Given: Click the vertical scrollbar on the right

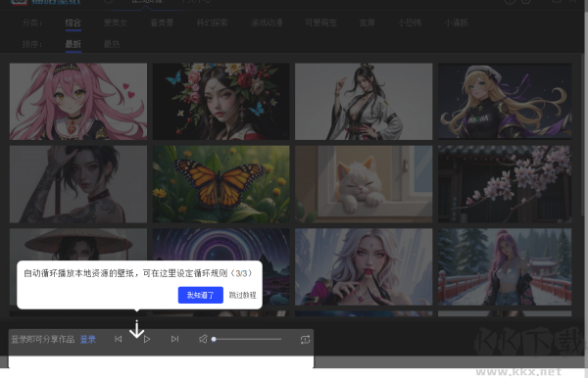Looking at the screenshot, I should (x=583, y=150).
